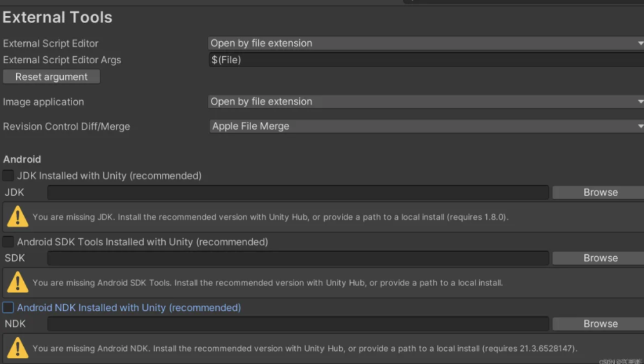This screenshot has height=364, width=644.
Task: Open the Revision Control Diff/Merge dropdown
Action: click(426, 126)
